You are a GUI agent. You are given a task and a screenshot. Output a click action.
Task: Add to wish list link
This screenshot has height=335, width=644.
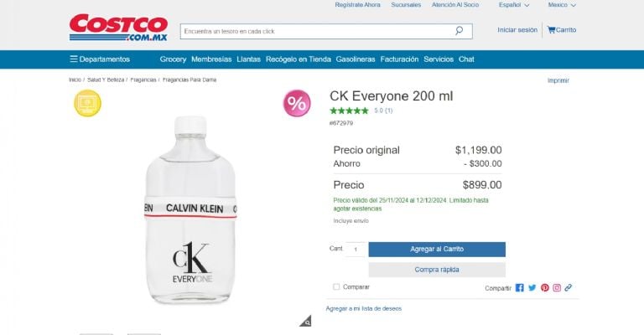click(364, 308)
